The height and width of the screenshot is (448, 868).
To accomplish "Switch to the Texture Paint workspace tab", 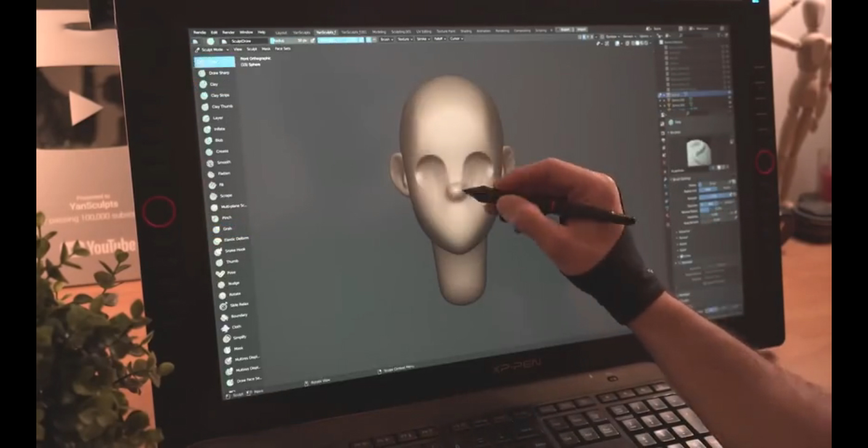I will pyautogui.click(x=446, y=31).
